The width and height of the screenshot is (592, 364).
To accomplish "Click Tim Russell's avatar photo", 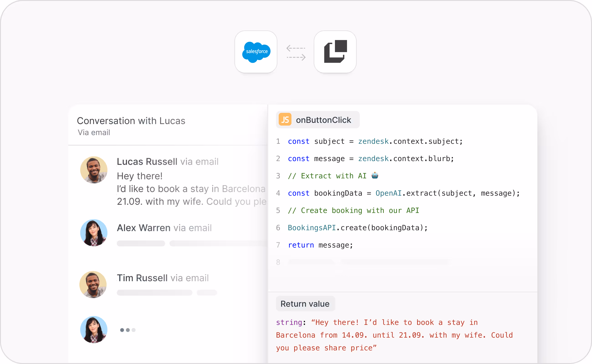I will 93,285.
